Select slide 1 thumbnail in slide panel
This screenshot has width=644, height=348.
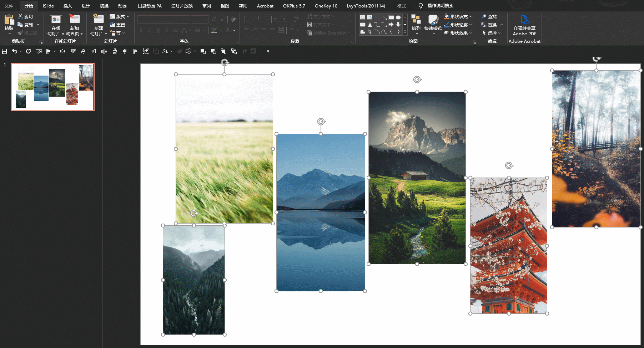point(53,87)
